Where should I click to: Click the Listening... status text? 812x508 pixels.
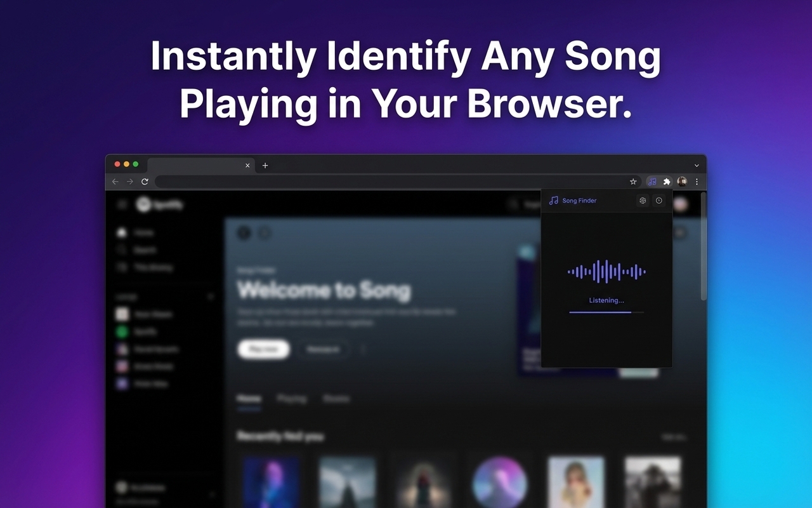pos(606,300)
